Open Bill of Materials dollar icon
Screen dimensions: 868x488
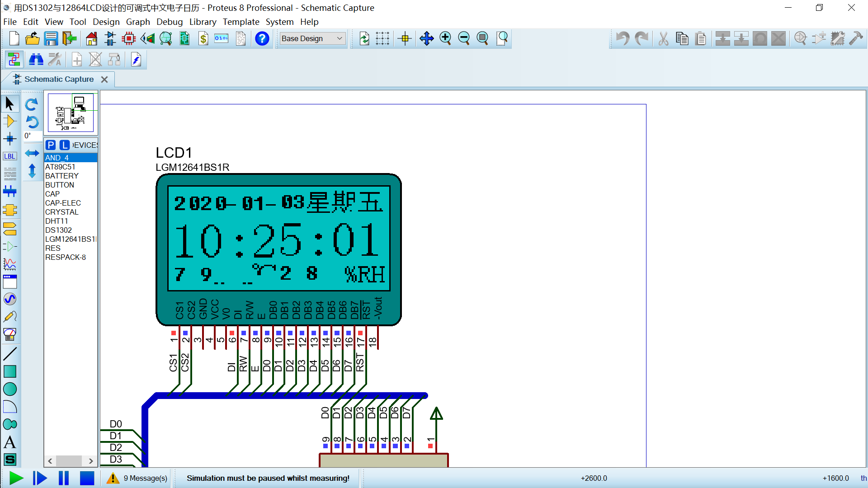pyautogui.click(x=203, y=38)
